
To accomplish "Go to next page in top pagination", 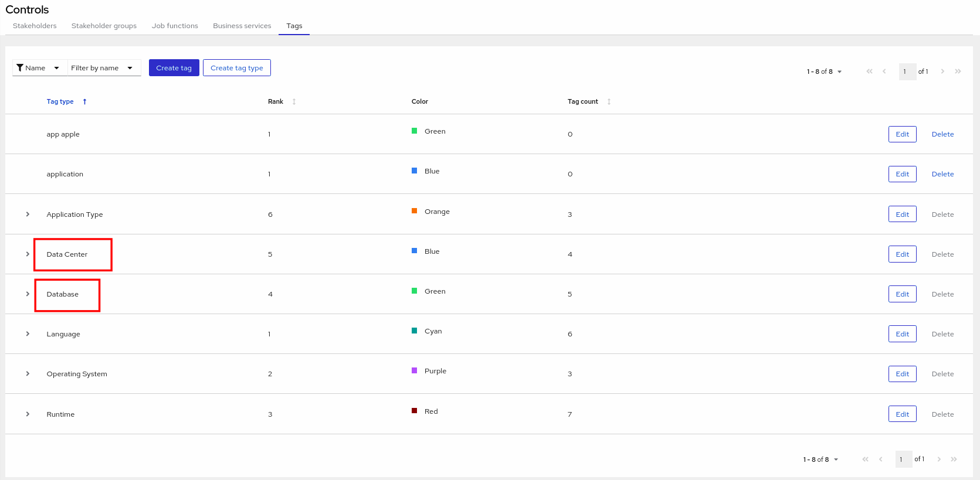I will click(x=942, y=72).
